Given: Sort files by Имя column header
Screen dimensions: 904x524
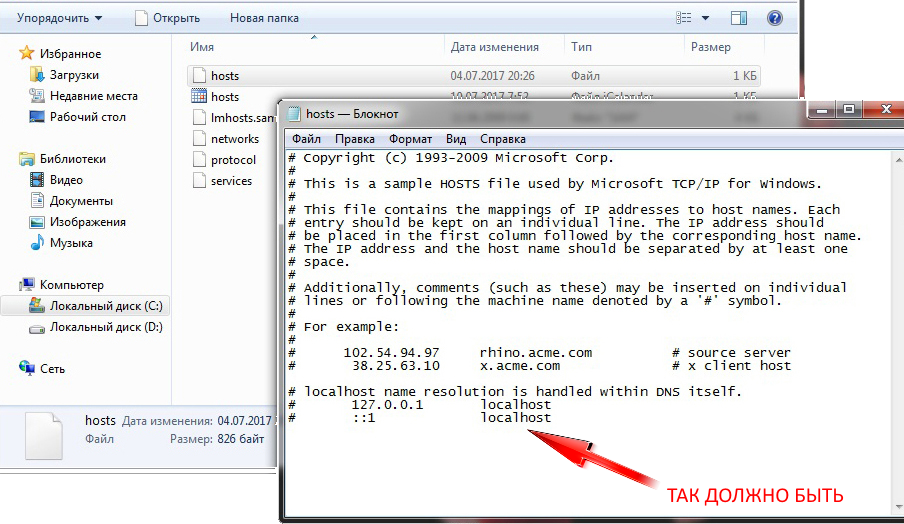Looking at the screenshot, I should pos(202,47).
